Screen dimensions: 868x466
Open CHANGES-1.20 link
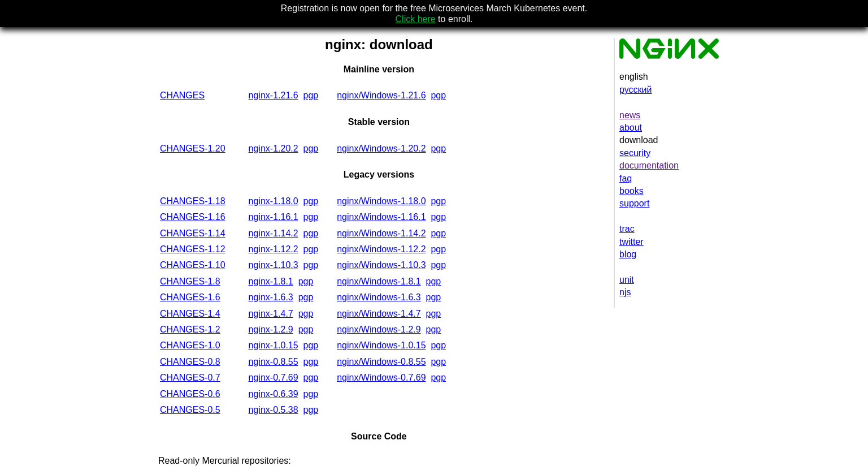point(193,149)
